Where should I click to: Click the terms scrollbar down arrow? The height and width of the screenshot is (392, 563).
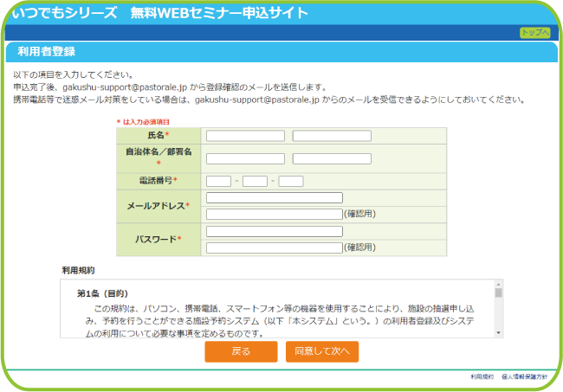coord(498,333)
